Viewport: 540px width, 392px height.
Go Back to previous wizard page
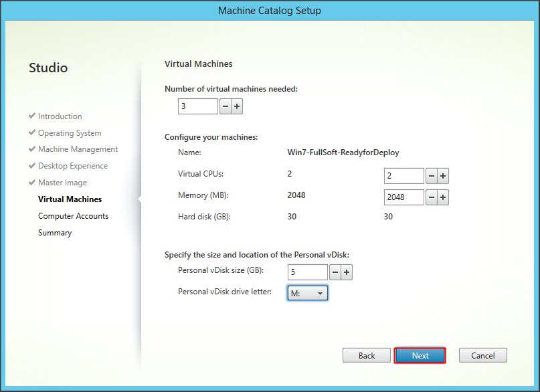367,355
